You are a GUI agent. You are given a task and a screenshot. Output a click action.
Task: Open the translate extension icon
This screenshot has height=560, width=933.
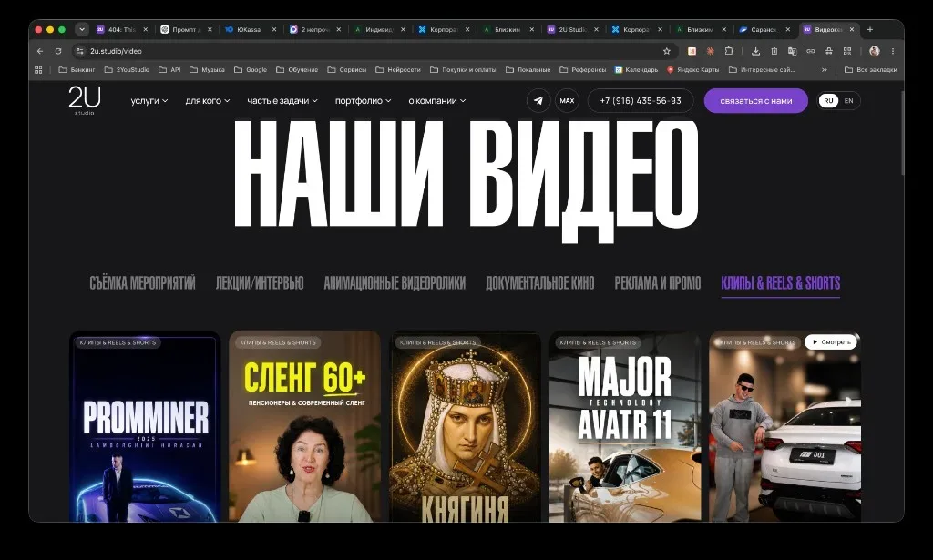[792, 51]
